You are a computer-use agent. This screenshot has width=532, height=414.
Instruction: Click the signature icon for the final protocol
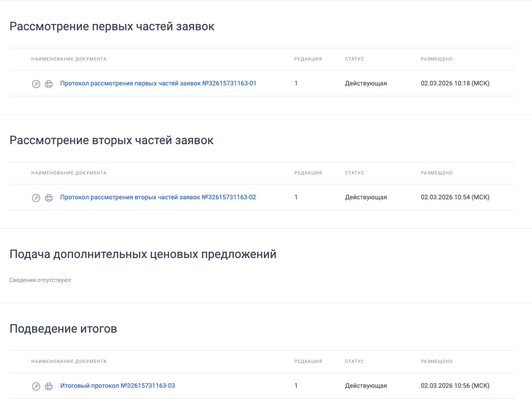tap(36, 386)
